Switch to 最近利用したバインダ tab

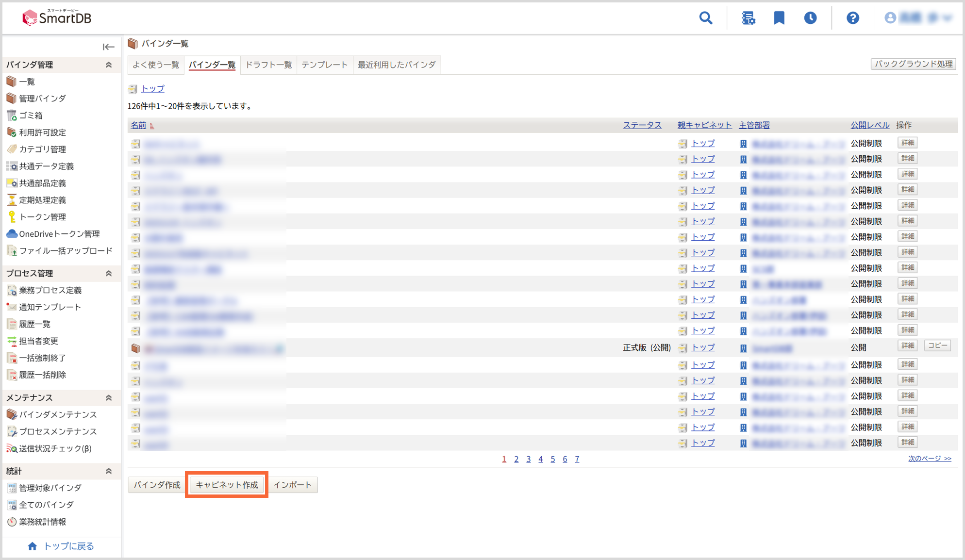tap(397, 65)
